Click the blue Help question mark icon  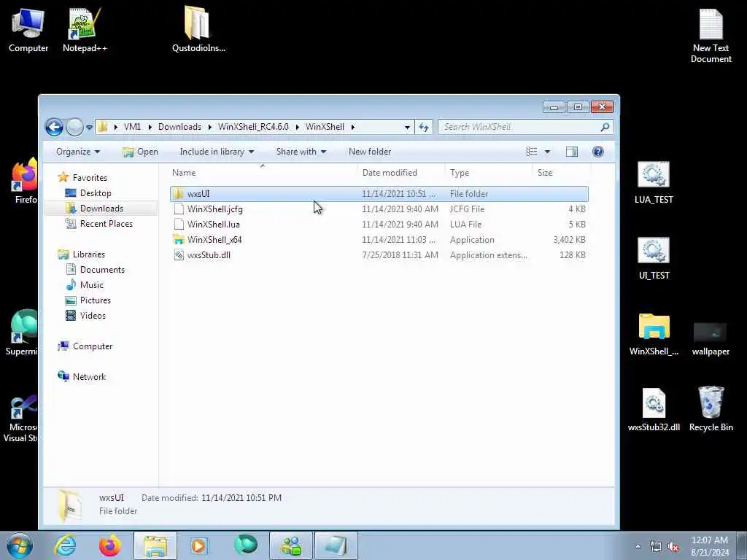(x=598, y=152)
